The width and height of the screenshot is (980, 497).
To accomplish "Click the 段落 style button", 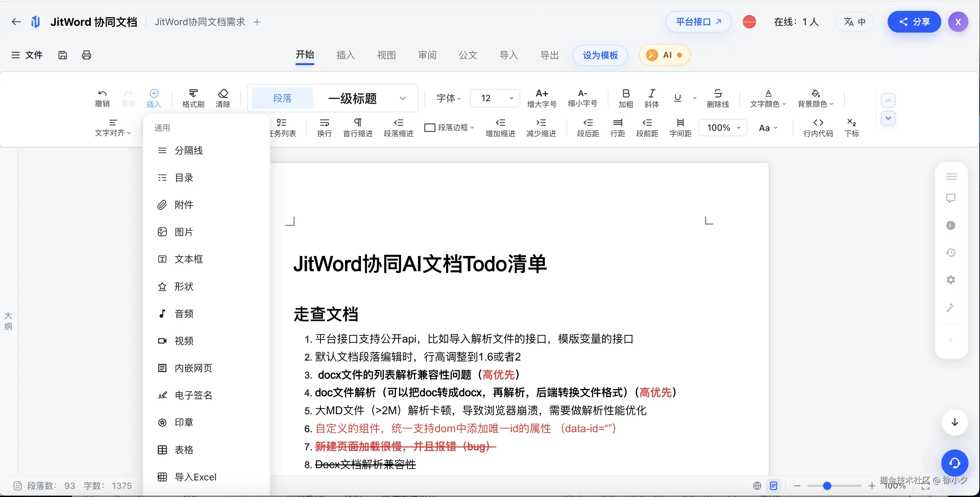I will click(x=282, y=98).
